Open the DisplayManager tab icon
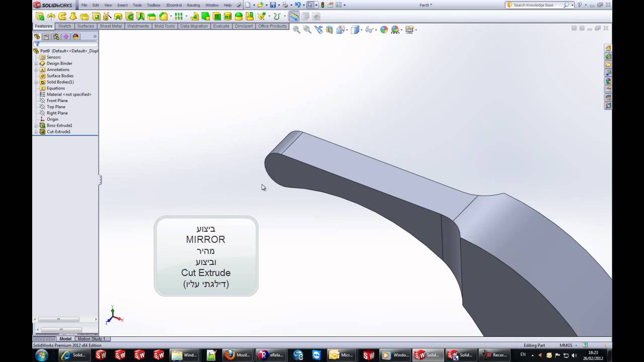The image size is (644, 362). pyautogui.click(x=76, y=37)
